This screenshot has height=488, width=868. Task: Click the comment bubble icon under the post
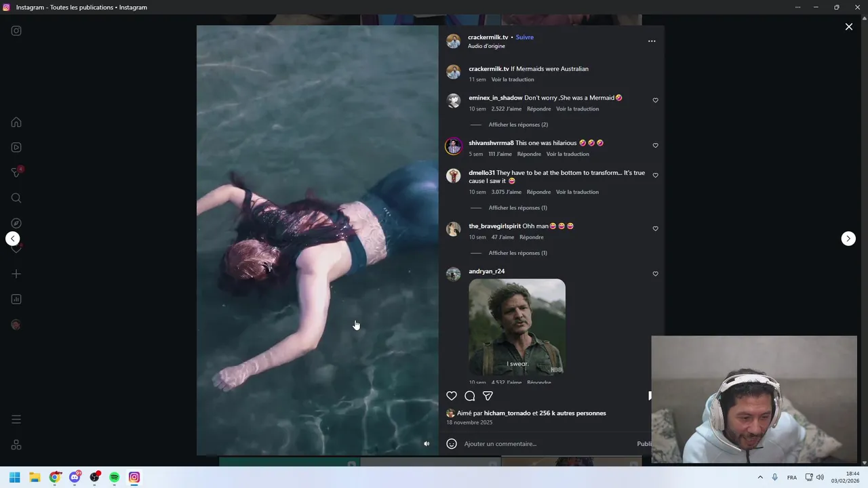(x=470, y=396)
